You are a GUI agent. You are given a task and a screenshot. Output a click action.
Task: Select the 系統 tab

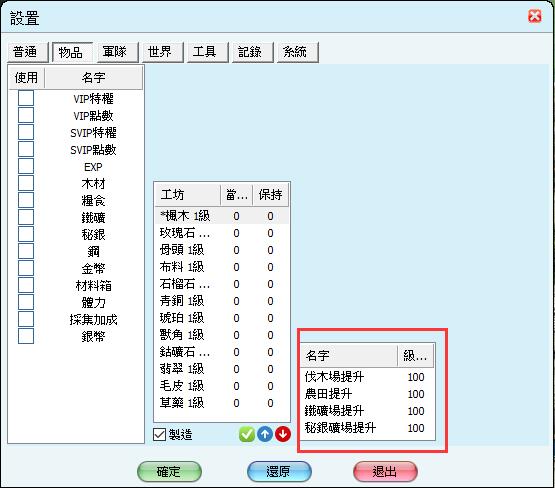pyautogui.click(x=295, y=52)
